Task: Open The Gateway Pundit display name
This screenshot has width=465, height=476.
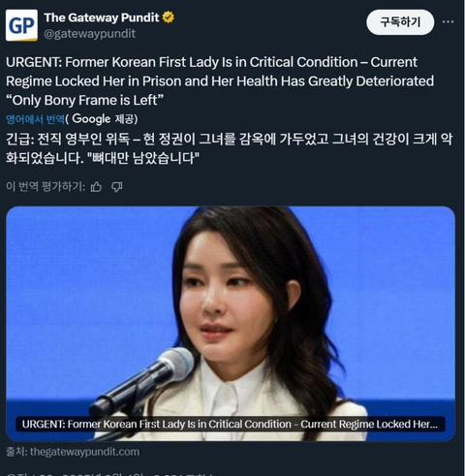Action: (x=102, y=17)
